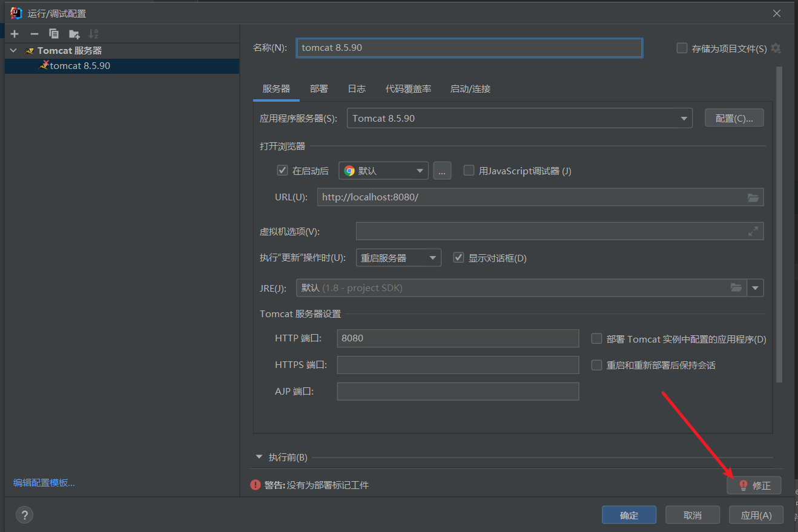Screen dimensions: 798x532
Task: Click the remove configuration minus icon
Action: (x=35, y=34)
